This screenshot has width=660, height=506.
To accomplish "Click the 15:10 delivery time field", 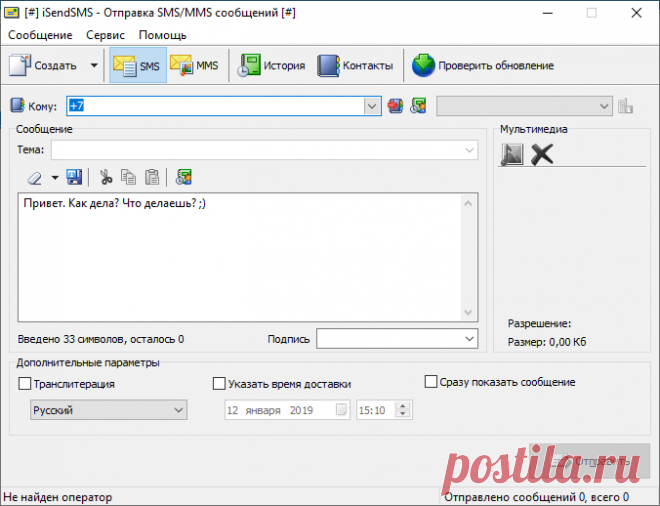I will [375, 410].
